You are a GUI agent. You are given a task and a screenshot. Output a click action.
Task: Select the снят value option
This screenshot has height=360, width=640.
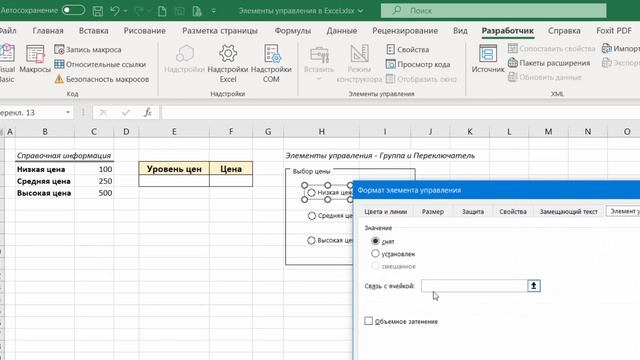(375, 241)
